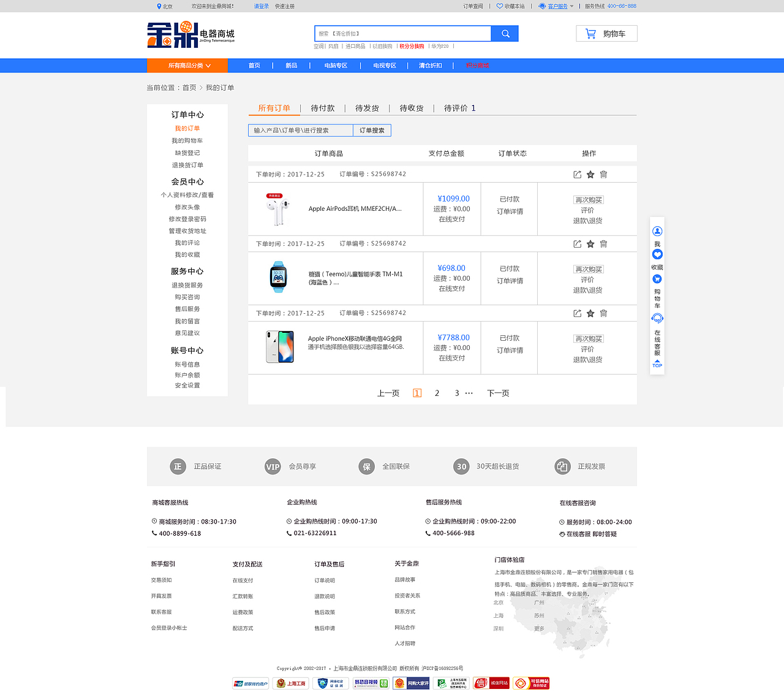The image size is (784, 692).
Task: Click the floating 购物车 cart icon
Action: pyautogui.click(x=657, y=279)
